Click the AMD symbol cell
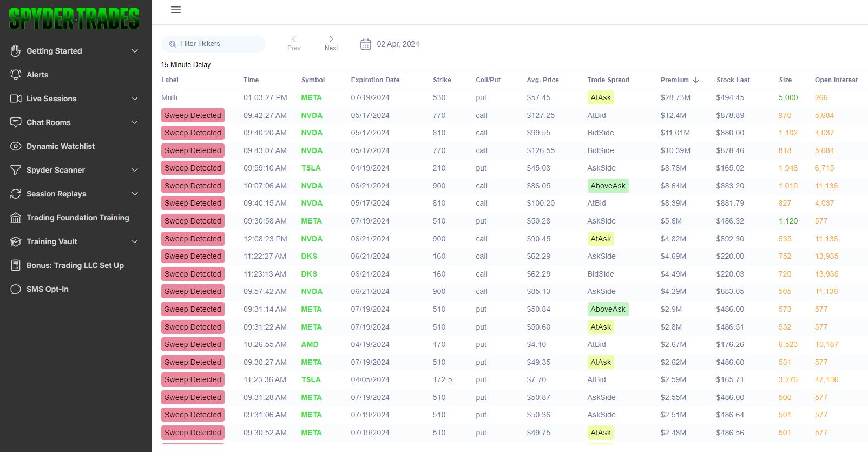Viewport: 868px width, 452px height. (x=310, y=344)
